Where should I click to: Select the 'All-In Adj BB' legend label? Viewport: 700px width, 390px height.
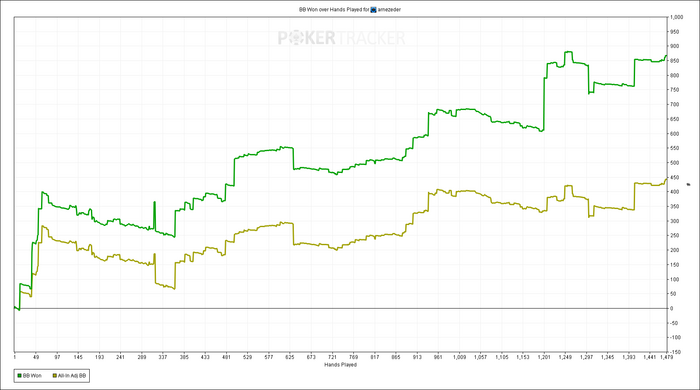[x=72, y=376]
